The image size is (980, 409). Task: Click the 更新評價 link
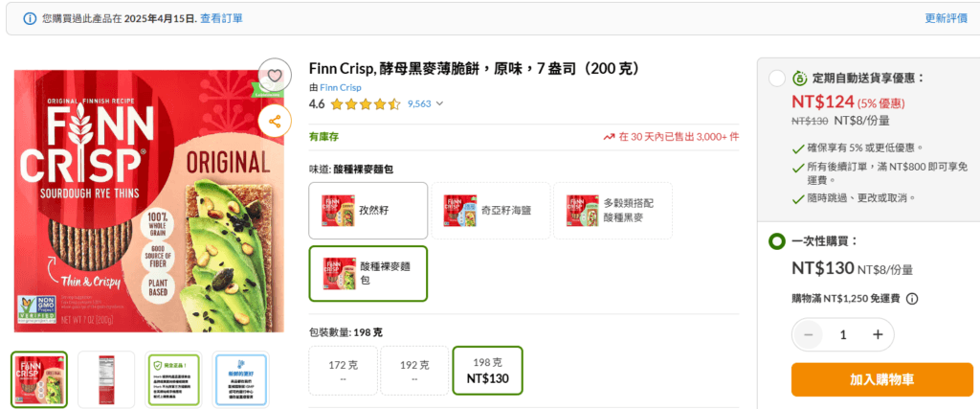[946, 18]
